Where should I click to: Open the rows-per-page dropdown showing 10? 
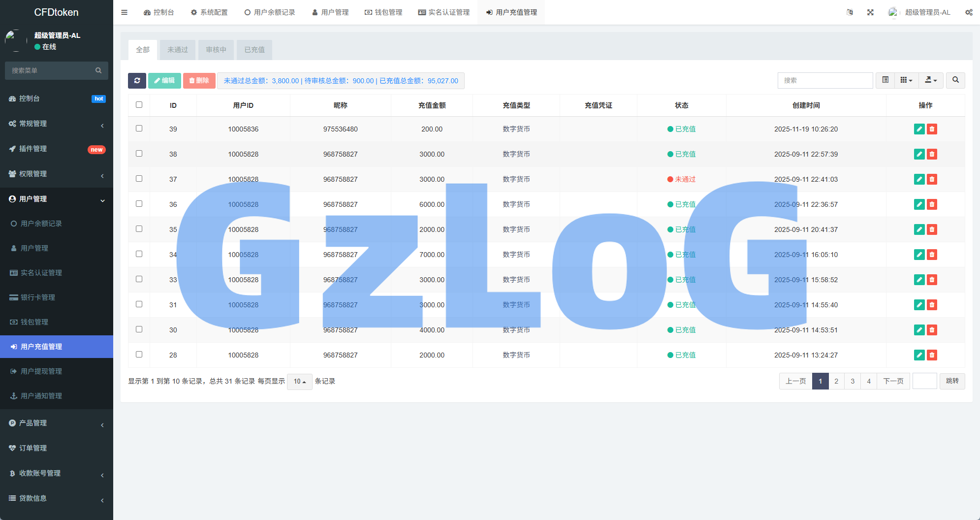pyautogui.click(x=299, y=382)
